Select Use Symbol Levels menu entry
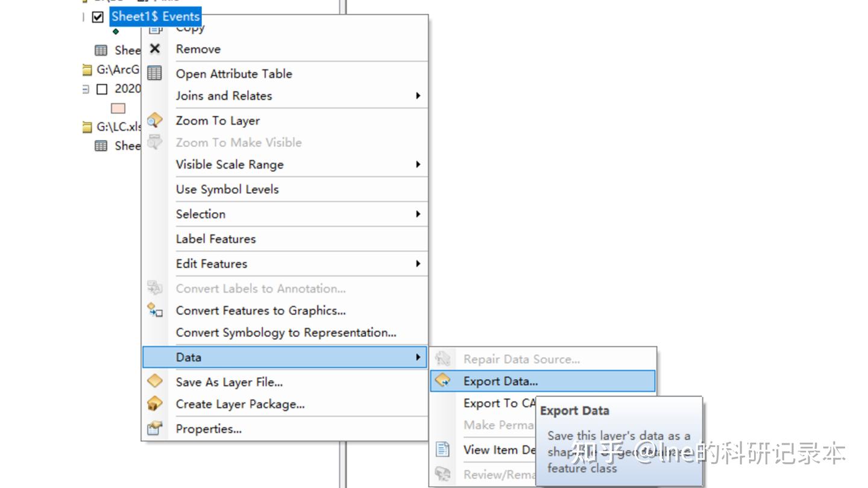This screenshot has width=868, height=488. click(227, 189)
